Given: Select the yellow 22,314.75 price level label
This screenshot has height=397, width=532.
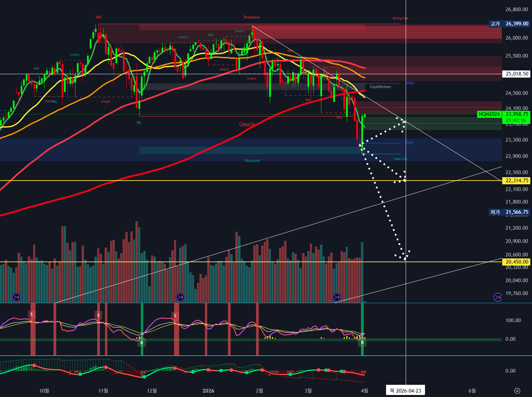Looking at the screenshot, I should click(516, 181).
